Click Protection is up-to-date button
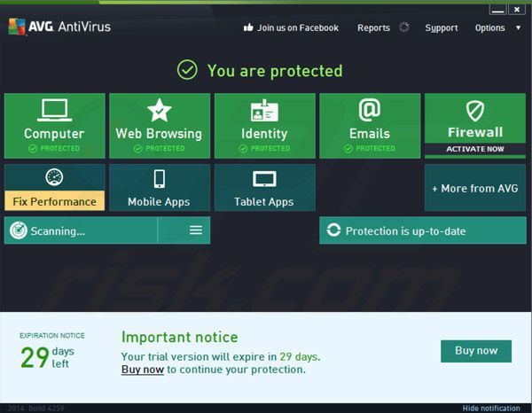Viewport: 532px width, 413px height. point(423,230)
